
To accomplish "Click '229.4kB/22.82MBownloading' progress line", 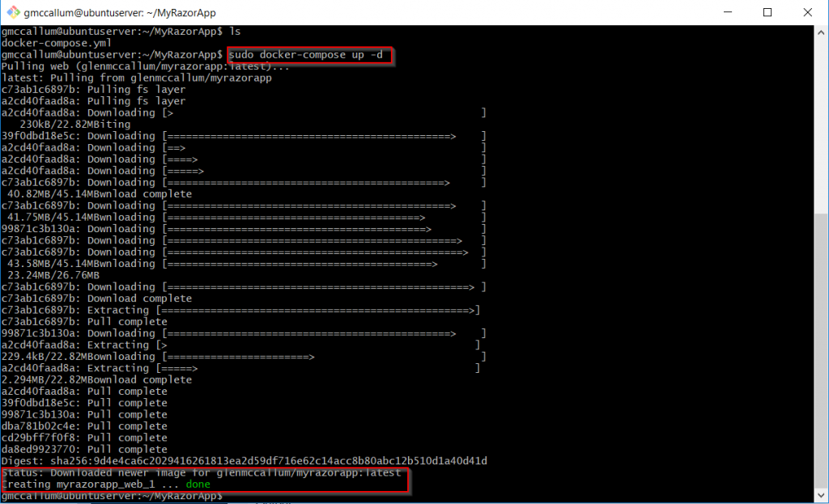I will tap(243, 357).
